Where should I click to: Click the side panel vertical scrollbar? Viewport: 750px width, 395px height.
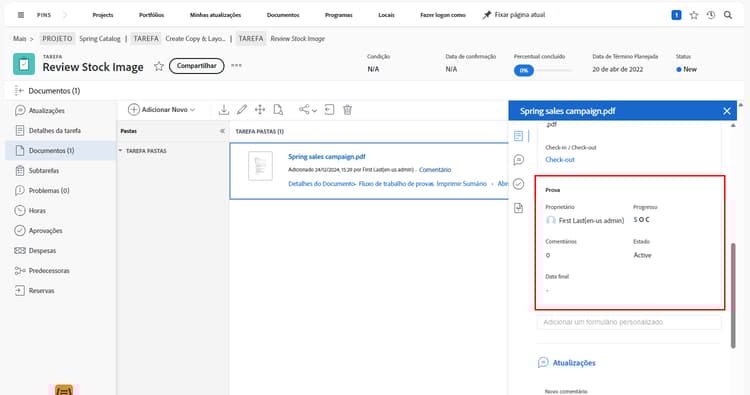coord(733,296)
